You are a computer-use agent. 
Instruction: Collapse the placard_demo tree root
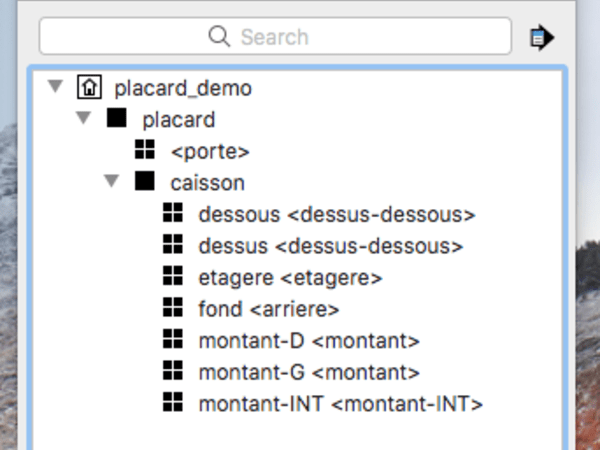[x=55, y=88]
